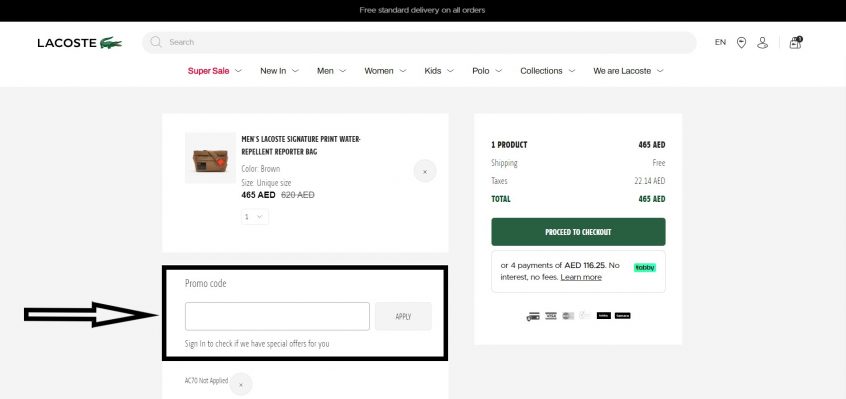Image resolution: width=846 pixels, height=399 pixels.
Task: Select the 465 AED total amount
Action: [652, 199]
